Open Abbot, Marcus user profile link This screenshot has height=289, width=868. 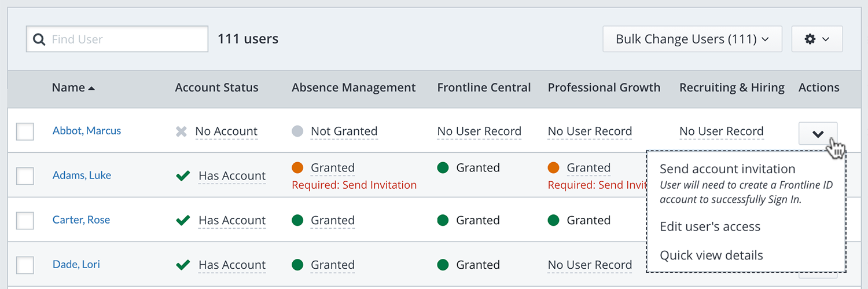tap(87, 131)
